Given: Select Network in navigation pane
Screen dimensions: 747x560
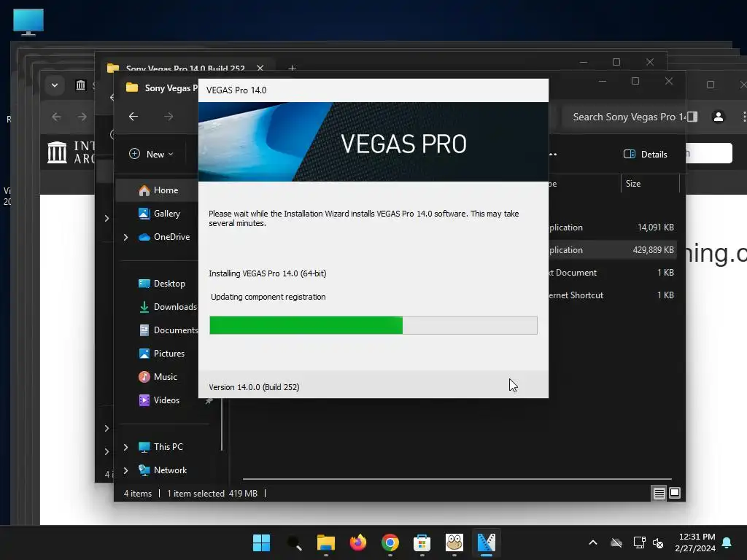Looking at the screenshot, I should 163,470.
